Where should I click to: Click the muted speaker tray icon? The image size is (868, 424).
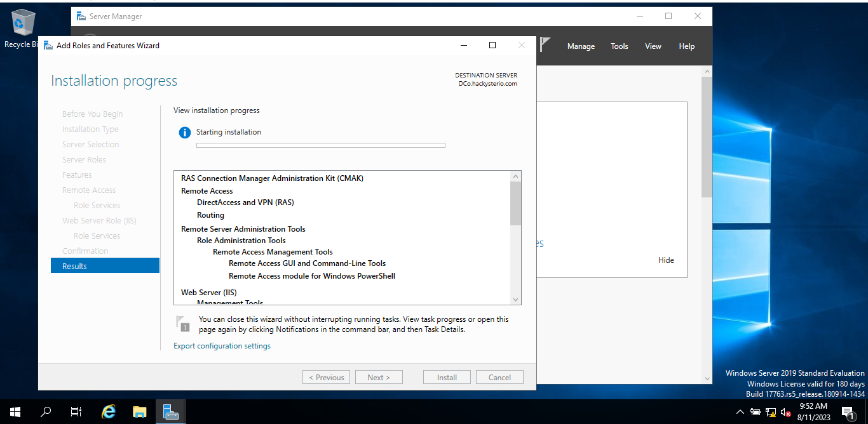pyautogui.click(x=786, y=412)
